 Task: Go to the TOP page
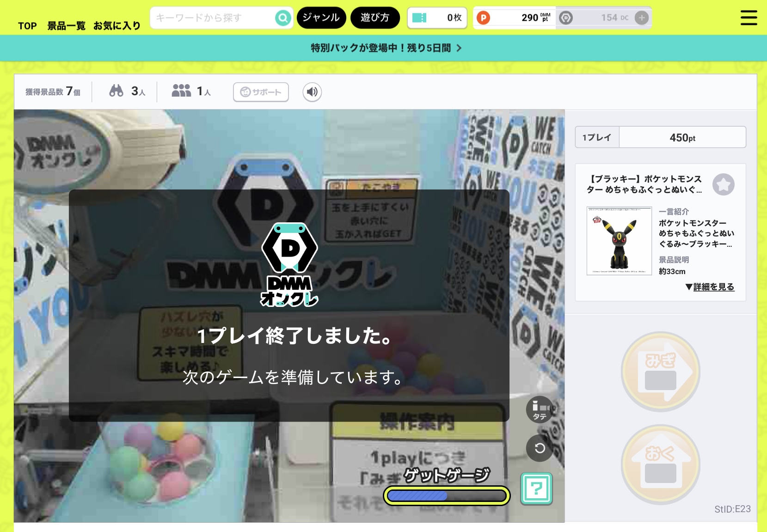point(27,26)
